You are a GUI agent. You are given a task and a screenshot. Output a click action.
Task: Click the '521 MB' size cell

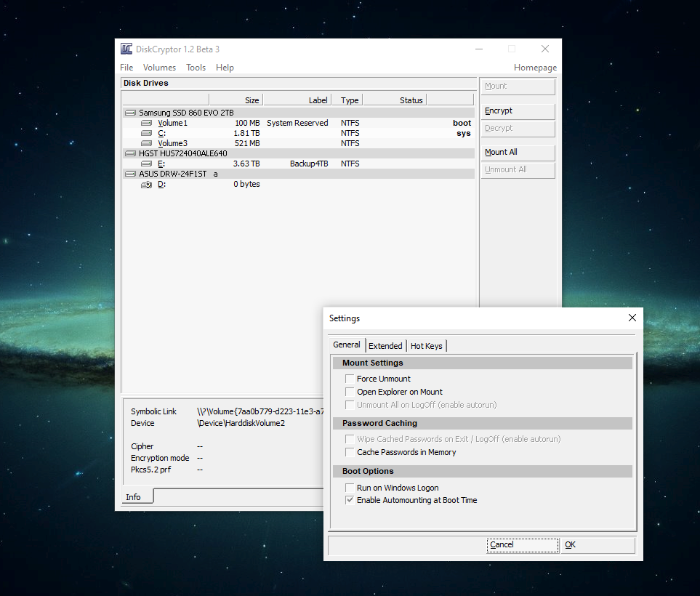click(x=247, y=143)
